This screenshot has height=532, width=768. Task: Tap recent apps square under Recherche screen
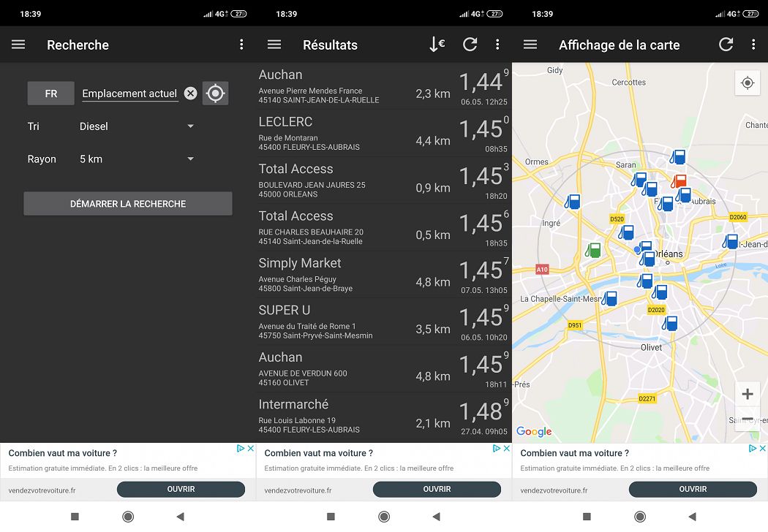pyautogui.click(x=75, y=517)
